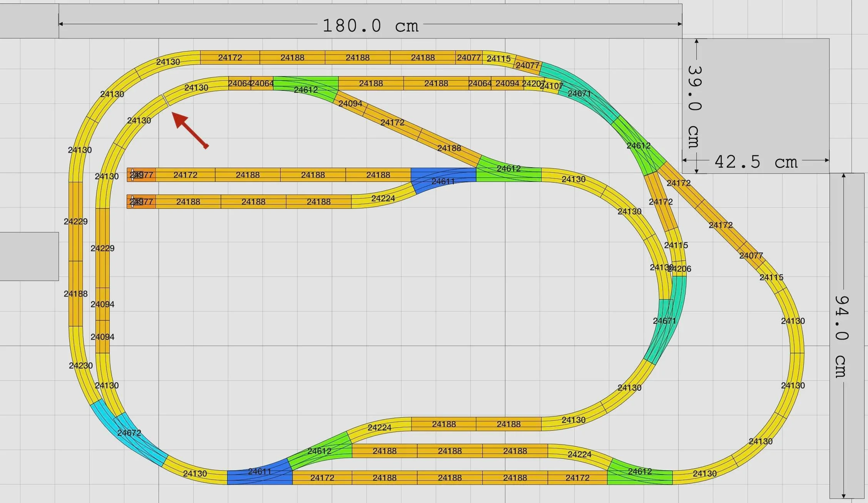
Task: Toggle the upper 24612 green turnout route
Action: (x=306, y=90)
